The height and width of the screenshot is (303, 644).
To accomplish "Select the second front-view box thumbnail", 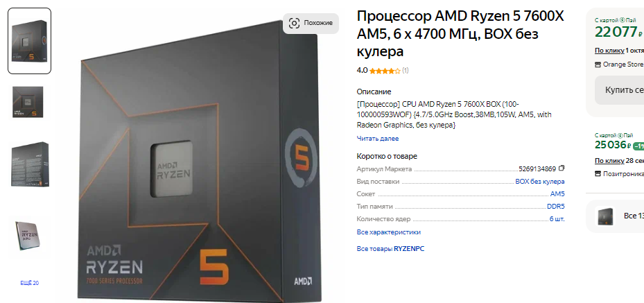I will (x=28, y=102).
